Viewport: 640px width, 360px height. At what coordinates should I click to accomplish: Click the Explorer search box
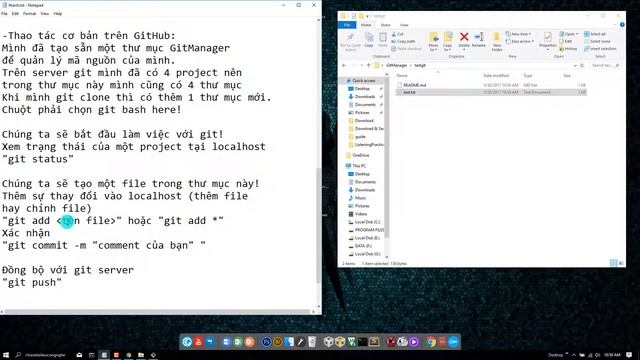tap(606, 66)
